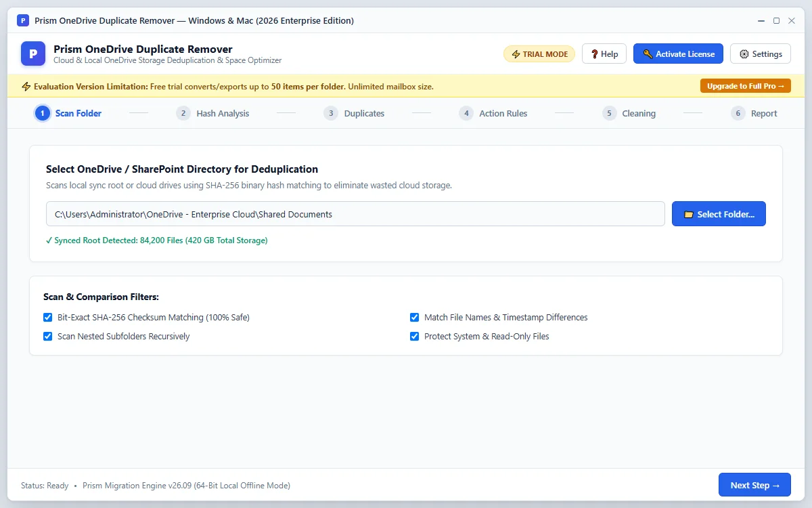The height and width of the screenshot is (508, 812).
Task: Click the gear icon on Settings
Action: pyautogui.click(x=744, y=54)
